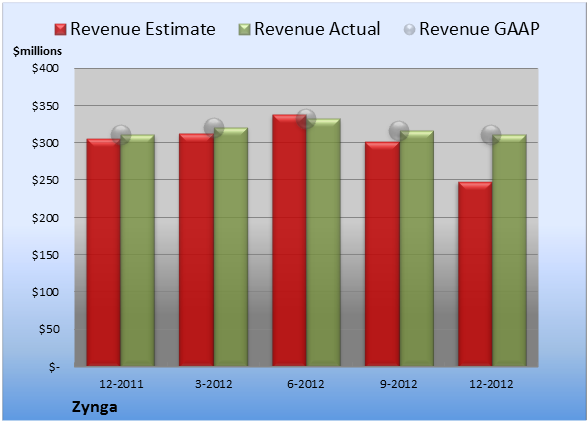Click the $400 axis label
This screenshot has height=422, width=588.
45,68
